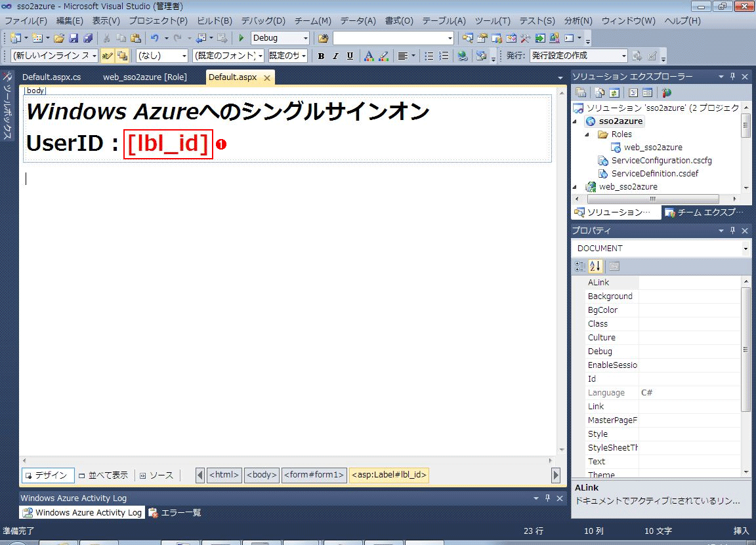Insert a bulleted list via the toolbar icon
Image resolution: width=756 pixels, height=545 pixels.
coord(429,56)
